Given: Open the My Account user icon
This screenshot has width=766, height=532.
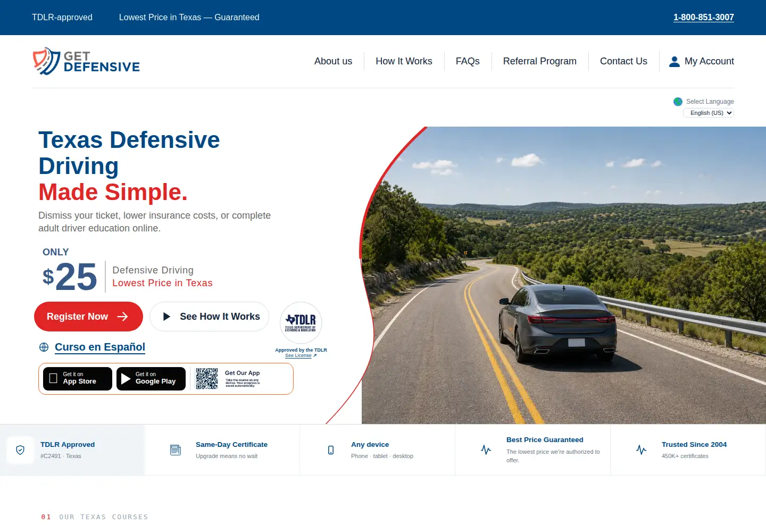Looking at the screenshot, I should tap(674, 61).
